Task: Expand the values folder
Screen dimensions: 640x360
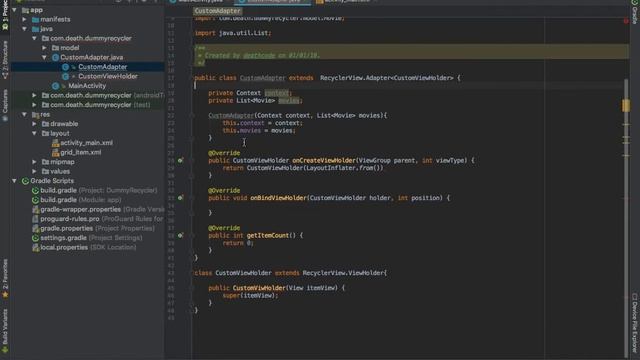Action: (x=35, y=171)
